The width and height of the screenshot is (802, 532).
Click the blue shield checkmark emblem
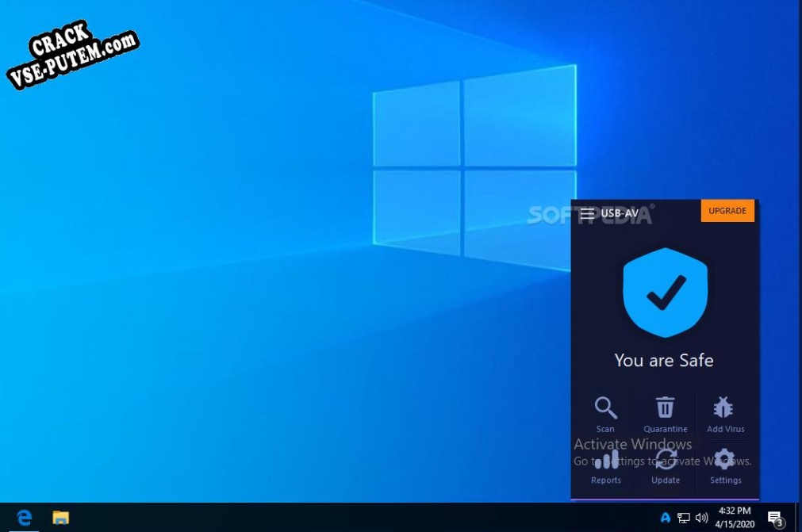click(x=665, y=292)
